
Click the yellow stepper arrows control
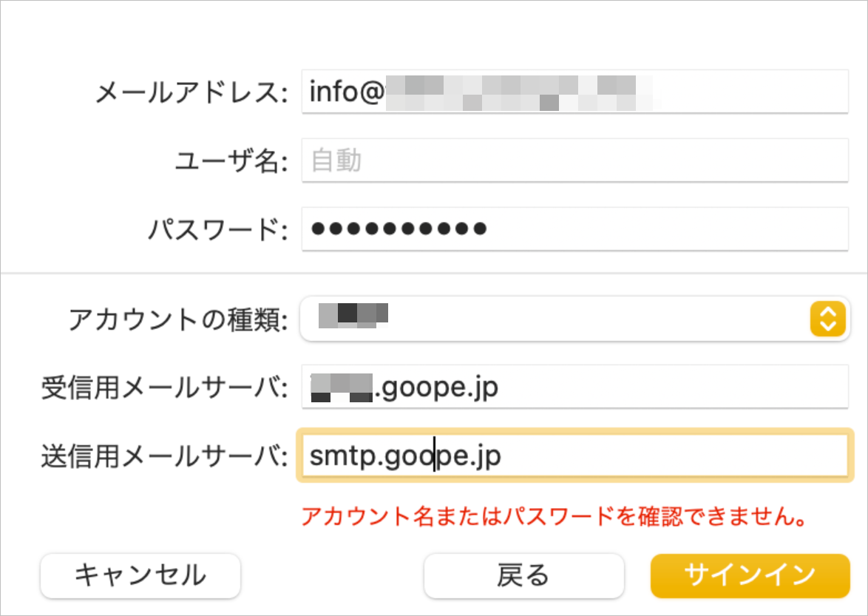827,319
